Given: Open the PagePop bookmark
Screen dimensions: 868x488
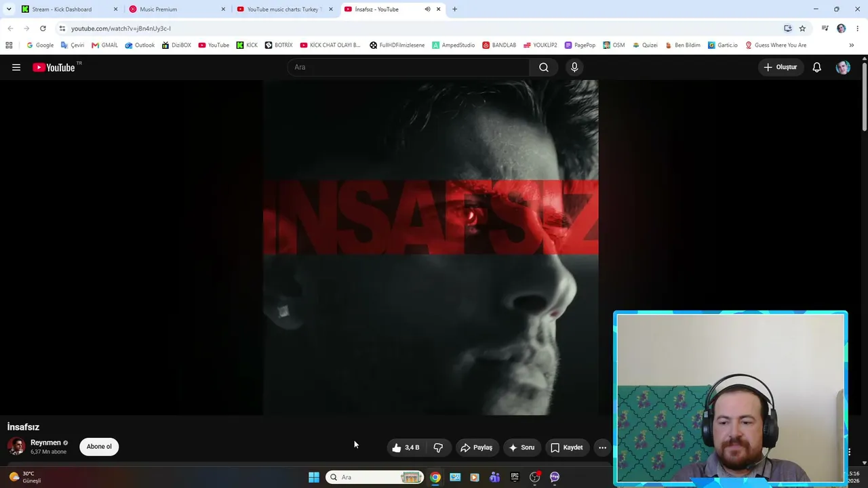Looking at the screenshot, I should [580, 45].
